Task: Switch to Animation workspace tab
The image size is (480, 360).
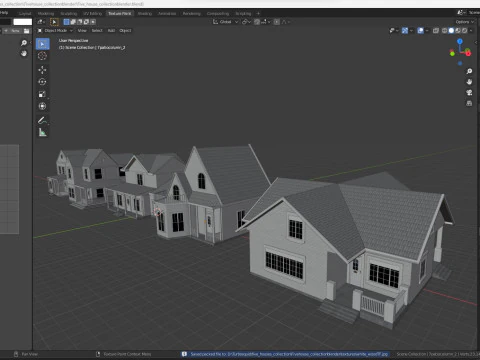Action: (167, 14)
